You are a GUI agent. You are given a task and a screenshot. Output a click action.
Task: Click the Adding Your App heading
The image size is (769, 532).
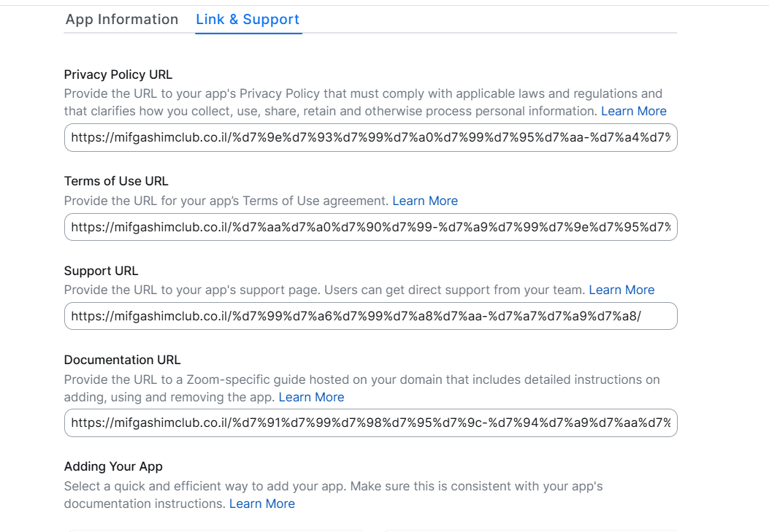113,466
